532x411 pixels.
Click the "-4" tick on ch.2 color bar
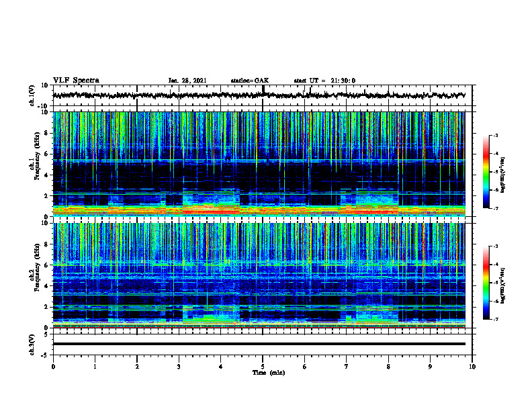click(495, 265)
